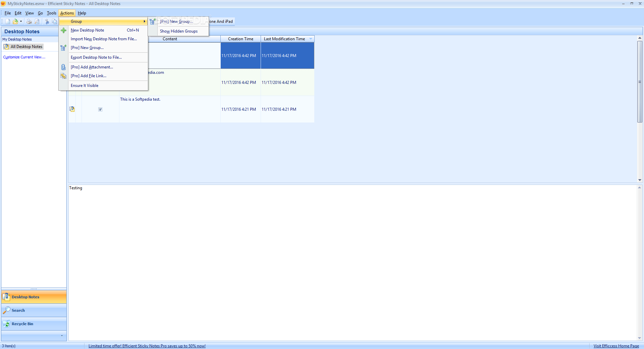Select 11/17/2016 4:21 PM creation time cell

click(240, 109)
